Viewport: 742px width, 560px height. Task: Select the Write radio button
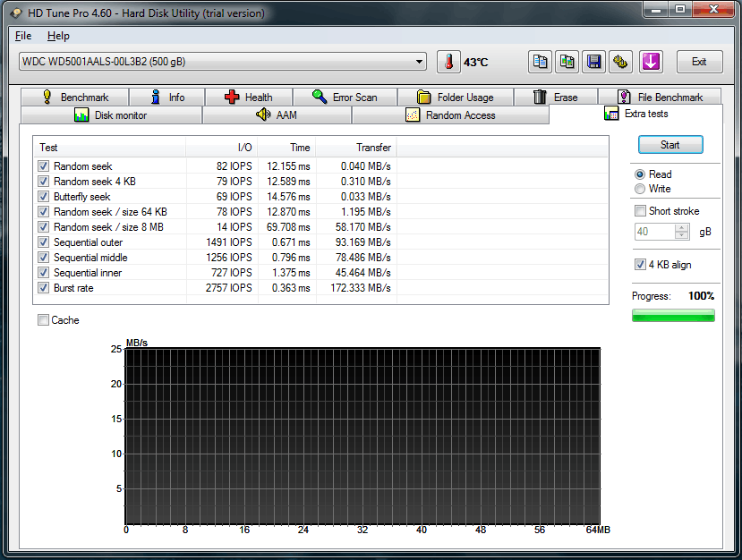tap(640, 189)
